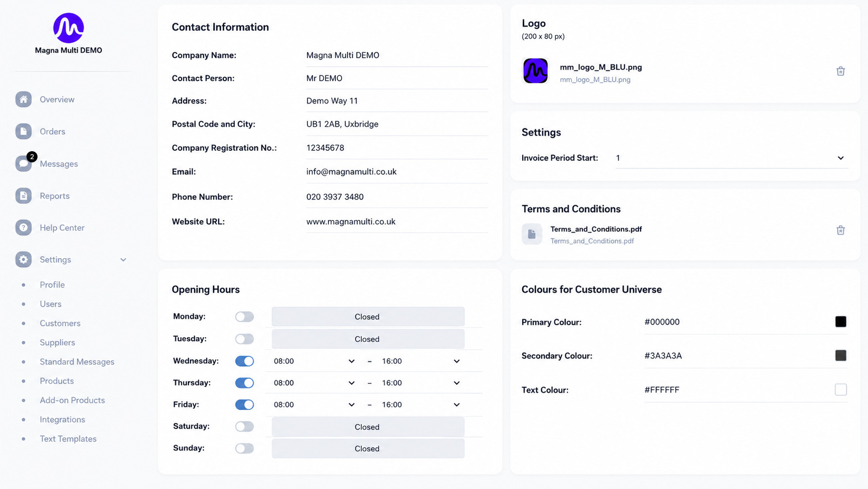Click the Help Center question icon
Viewport: 868px width, 489px height.
tap(23, 228)
